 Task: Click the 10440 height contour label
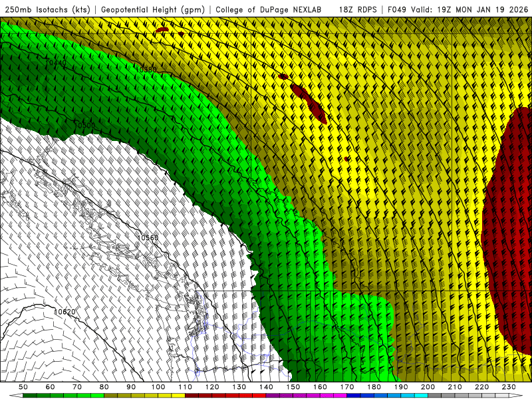pyautogui.click(x=56, y=63)
